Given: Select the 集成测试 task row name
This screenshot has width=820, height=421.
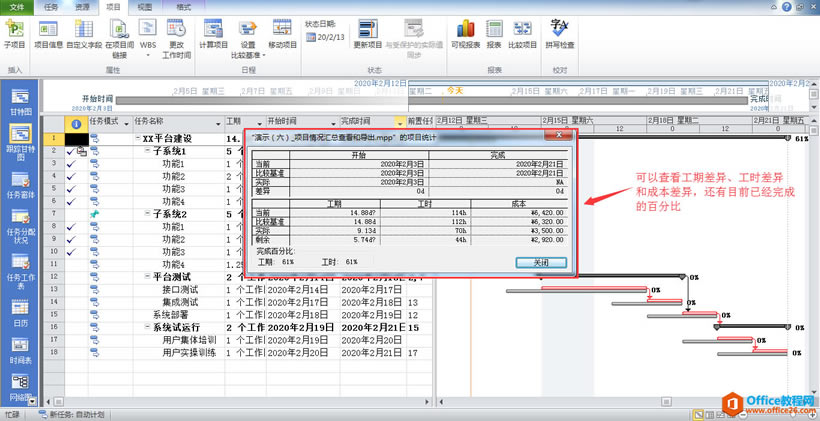Looking at the screenshot, I should pos(180,301).
